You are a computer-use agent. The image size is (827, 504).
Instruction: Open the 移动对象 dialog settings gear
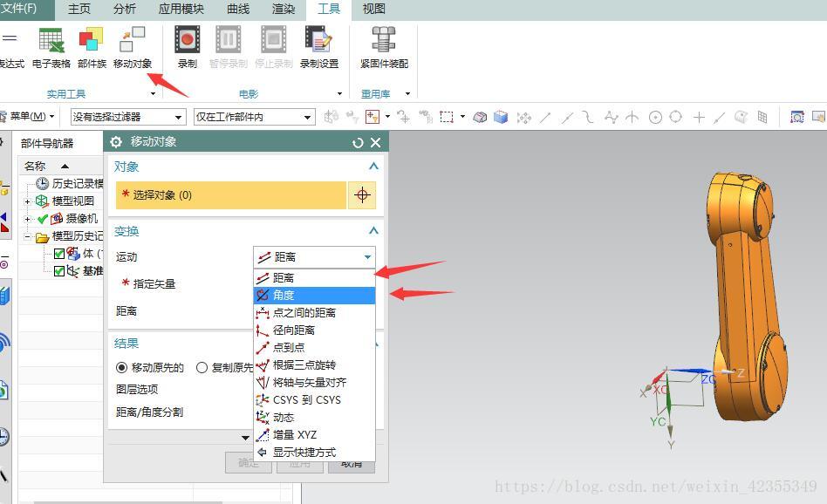(x=116, y=142)
